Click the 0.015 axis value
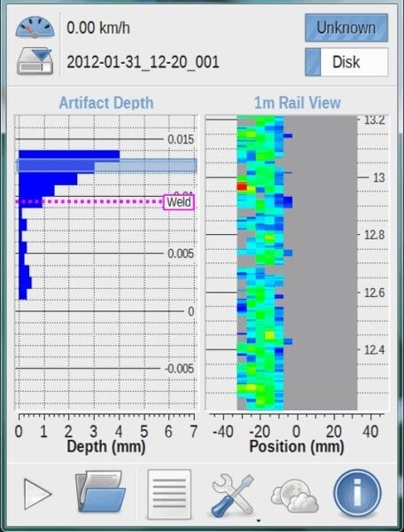The image size is (404, 532). [181, 139]
